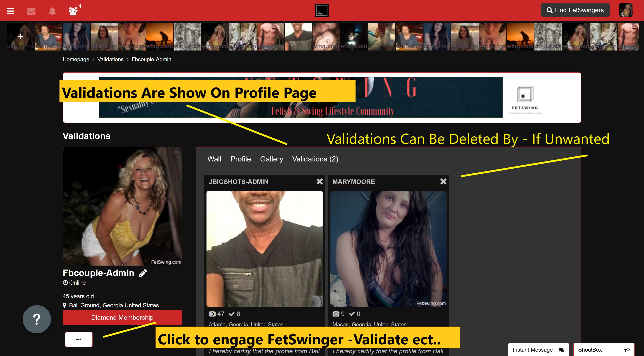Go to Validations breadcrumb link
The image size is (644, 356).
coord(110,59)
